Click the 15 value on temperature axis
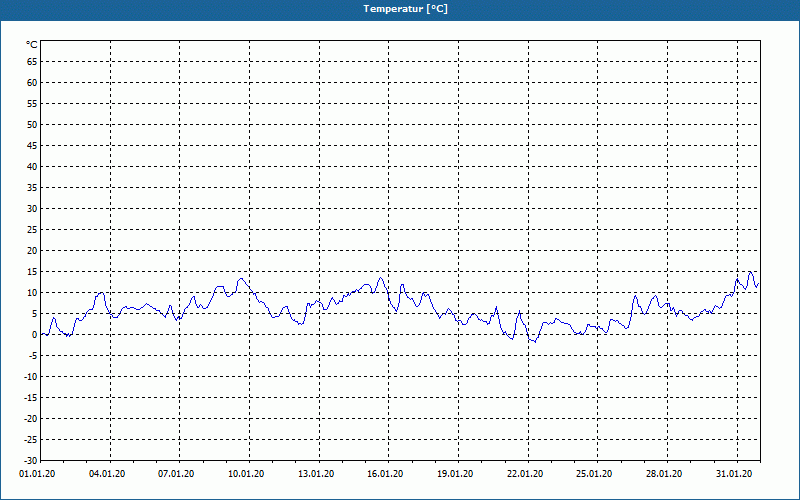The image size is (800, 500). tap(32, 272)
